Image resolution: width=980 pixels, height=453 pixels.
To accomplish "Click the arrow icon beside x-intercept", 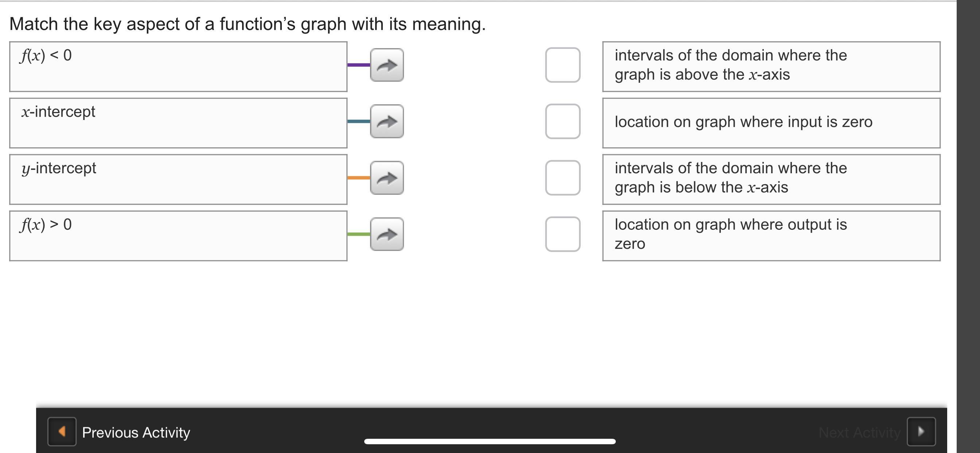I will click(x=387, y=121).
